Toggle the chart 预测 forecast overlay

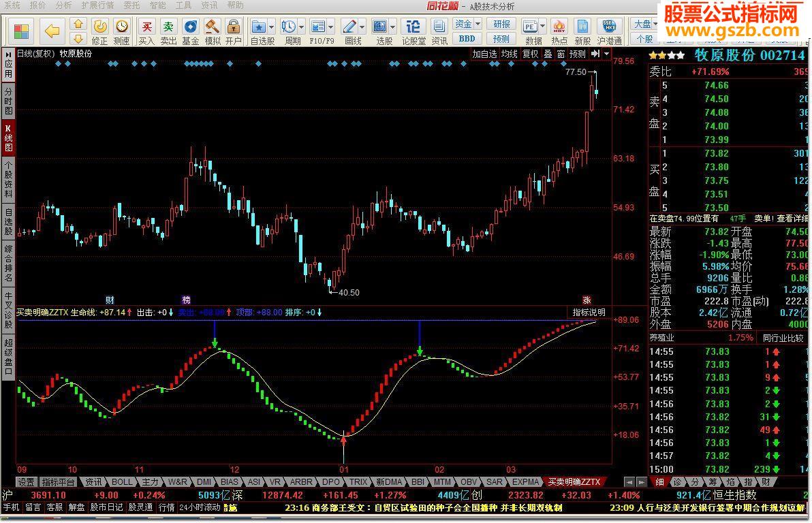point(578,54)
